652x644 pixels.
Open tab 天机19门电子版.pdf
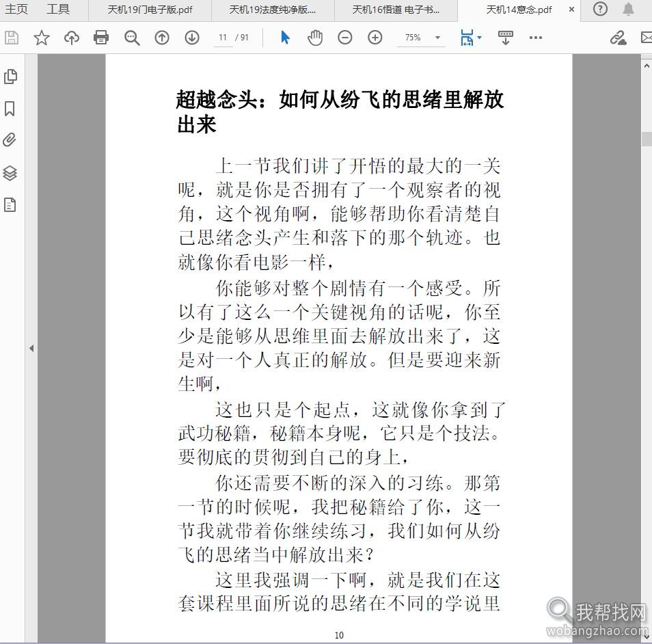[x=150, y=10]
